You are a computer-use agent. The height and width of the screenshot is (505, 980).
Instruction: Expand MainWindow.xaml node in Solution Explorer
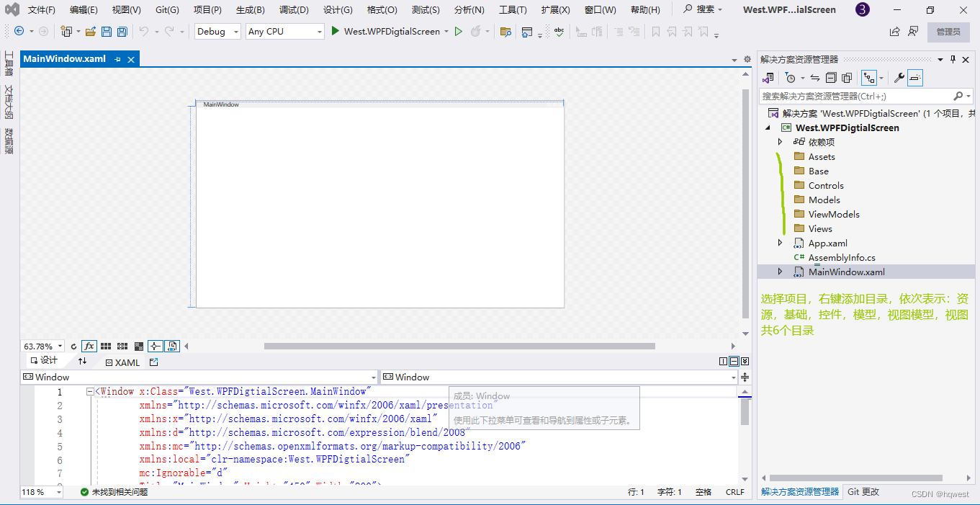click(x=780, y=272)
